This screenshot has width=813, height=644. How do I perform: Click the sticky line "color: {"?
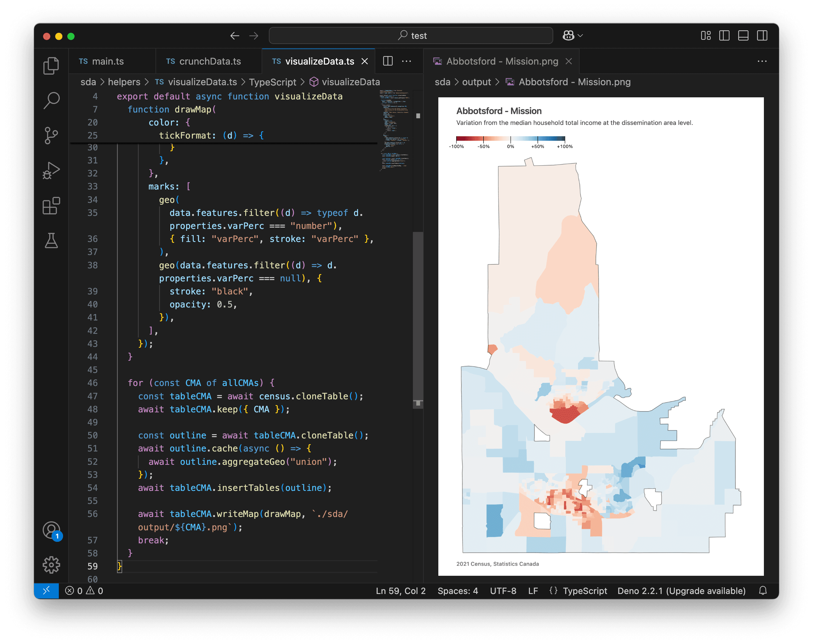click(169, 122)
